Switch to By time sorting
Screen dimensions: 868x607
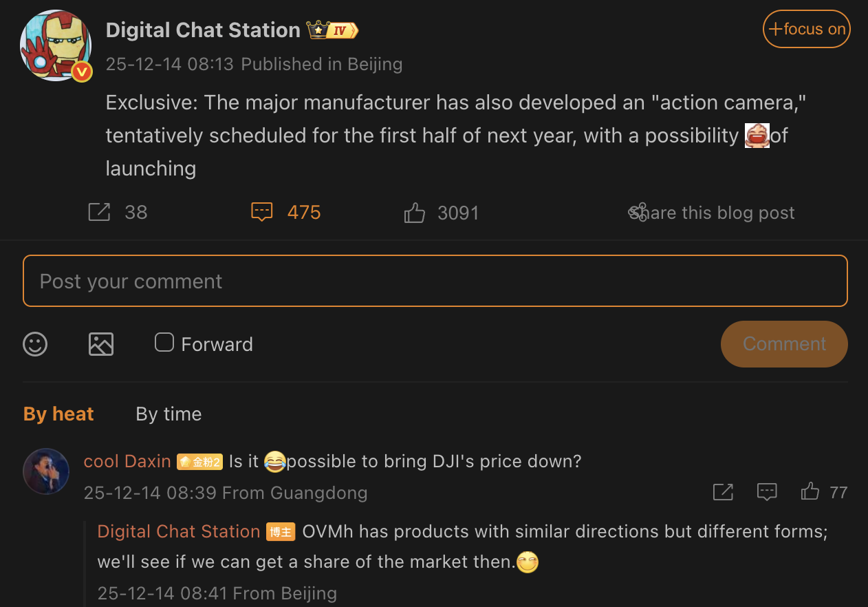(x=169, y=414)
